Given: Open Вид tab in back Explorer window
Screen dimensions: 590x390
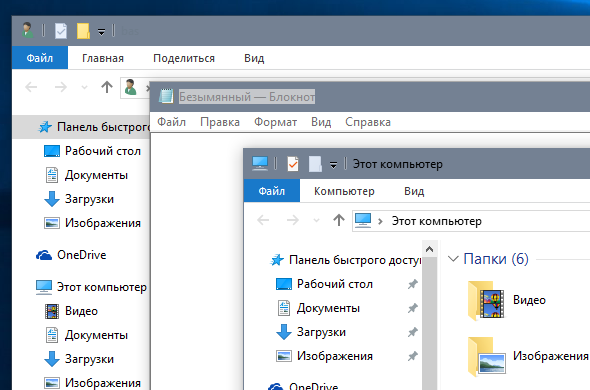Looking at the screenshot, I should [254, 58].
